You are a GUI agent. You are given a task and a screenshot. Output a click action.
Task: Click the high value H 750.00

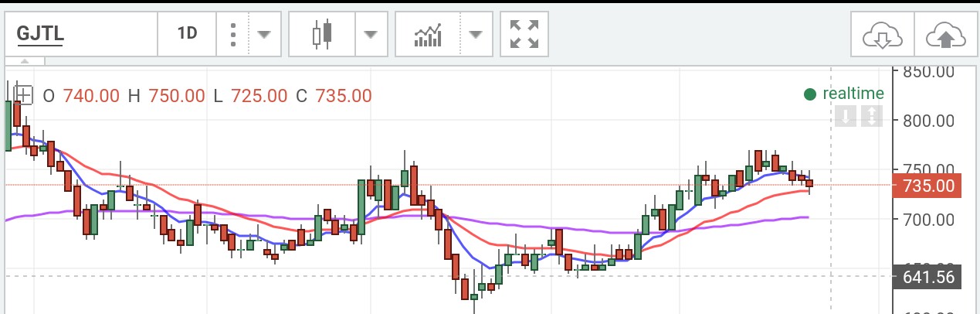[166, 96]
